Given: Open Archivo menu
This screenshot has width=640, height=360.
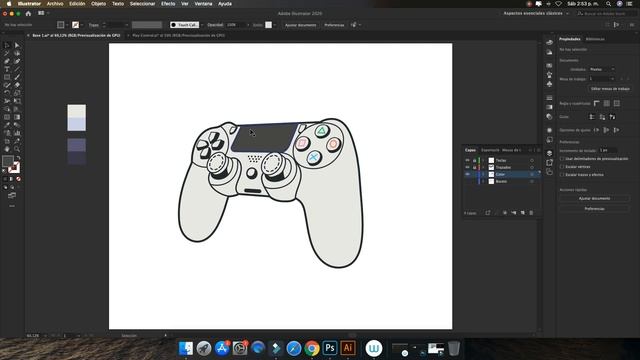Looking at the screenshot, I should tap(55, 4).
